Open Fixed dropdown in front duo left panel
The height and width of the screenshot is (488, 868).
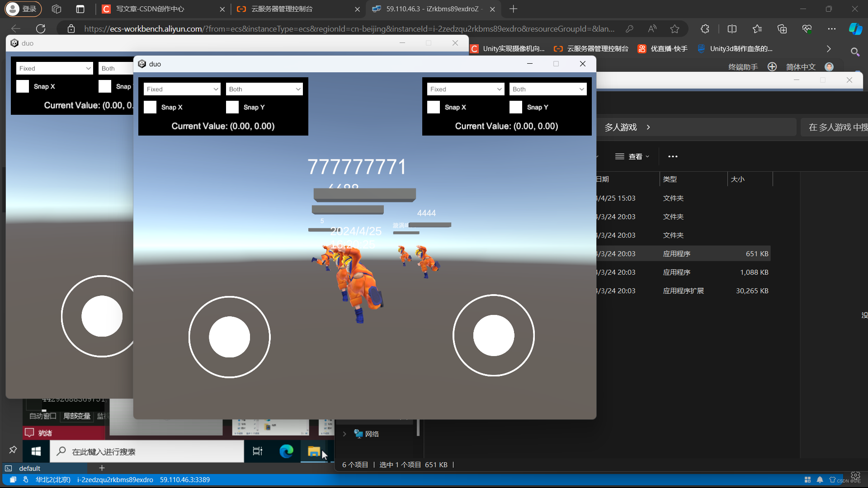[182, 89]
